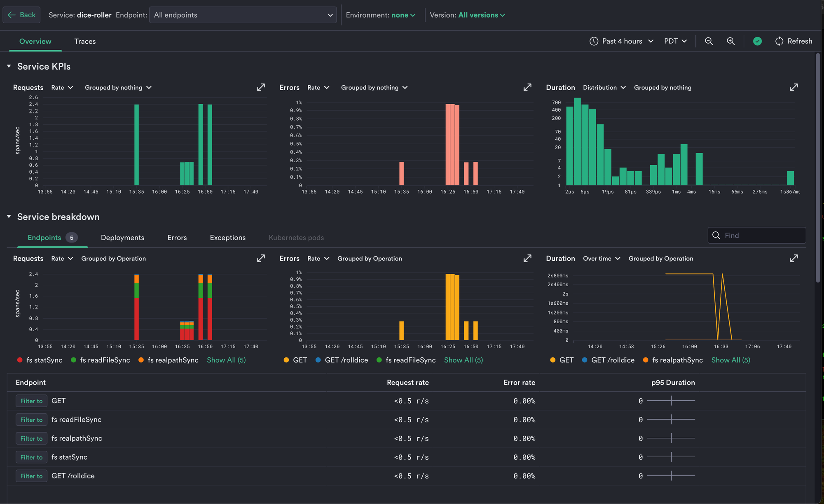824x504 pixels.
Task: Open the 'Past 4 hours' time range picker
Action: (622, 41)
